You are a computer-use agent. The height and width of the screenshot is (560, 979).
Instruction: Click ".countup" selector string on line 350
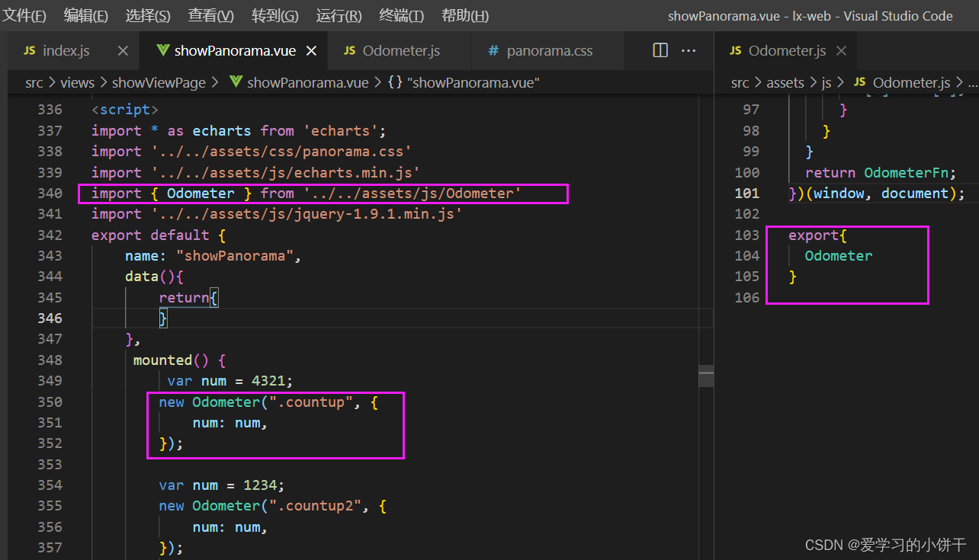[312, 402]
